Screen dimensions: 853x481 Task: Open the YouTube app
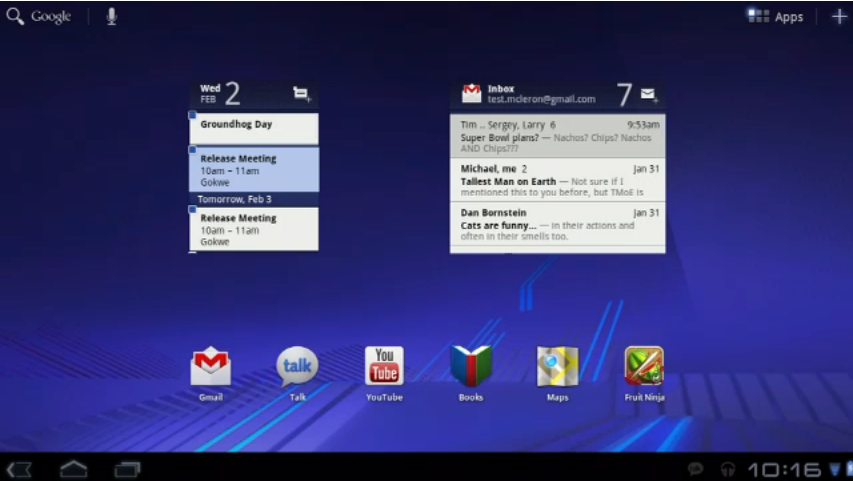pos(384,367)
